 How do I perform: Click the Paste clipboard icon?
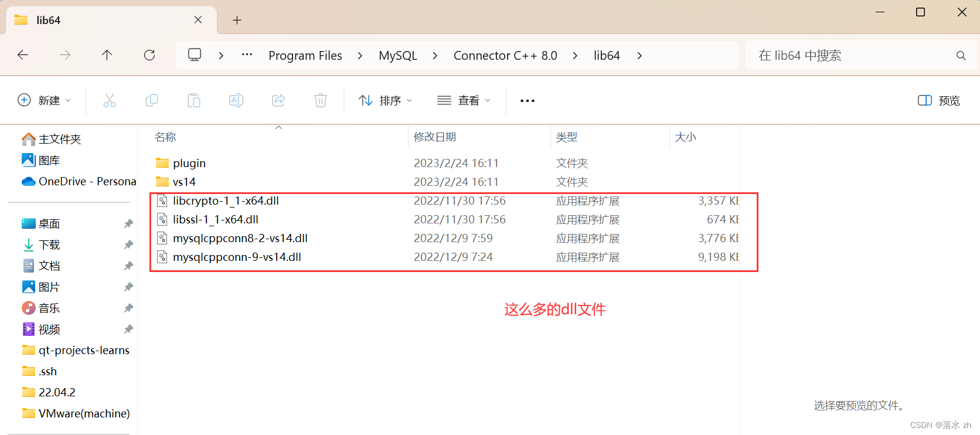click(x=194, y=100)
